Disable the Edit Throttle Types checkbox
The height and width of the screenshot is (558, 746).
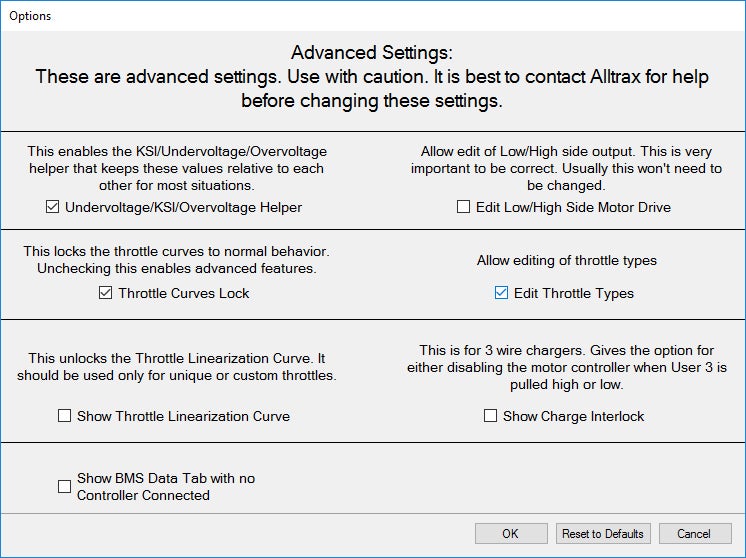502,294
